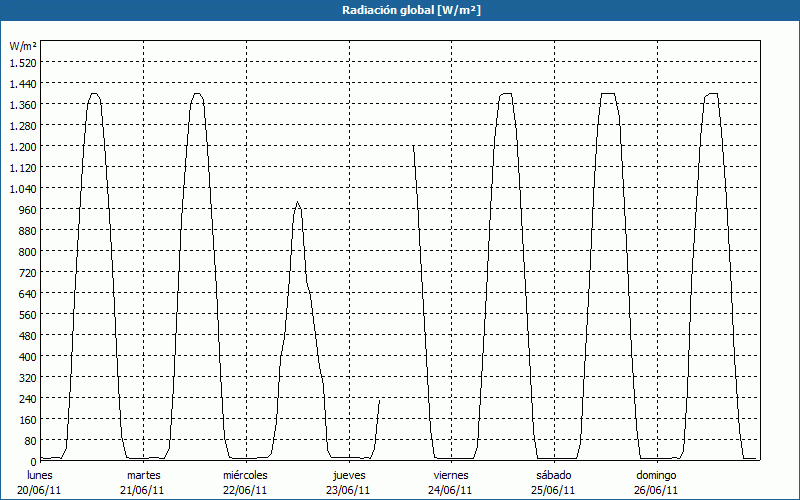The height and width of the screenshot is (500, 800).
Task: Click the 0 value at the y-axis base
Action: click(33, 461)
